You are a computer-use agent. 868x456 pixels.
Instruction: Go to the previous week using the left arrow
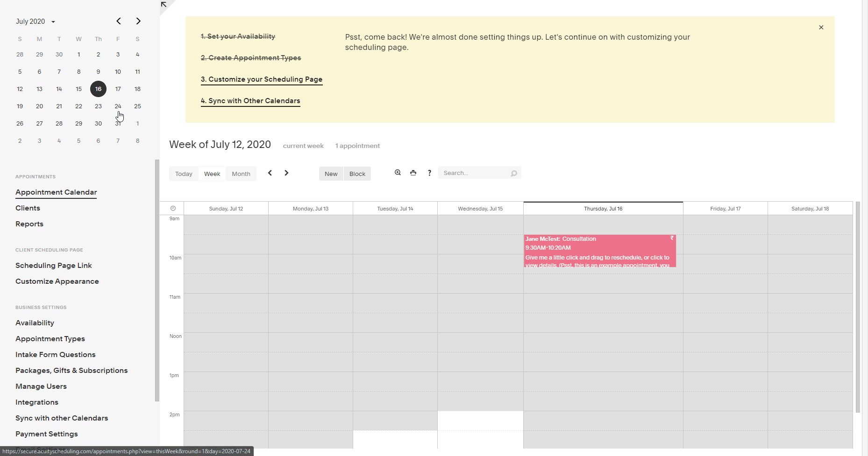[270, 173]
